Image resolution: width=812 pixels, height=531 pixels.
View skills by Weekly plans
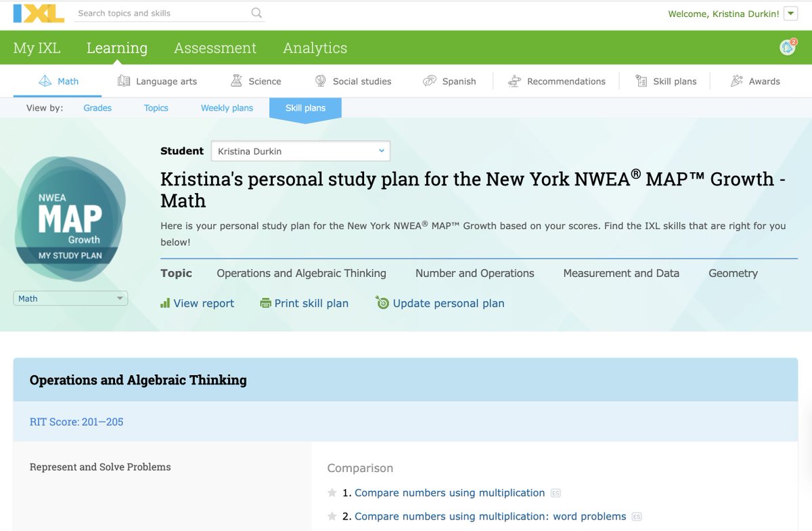[x=227, y=107]
